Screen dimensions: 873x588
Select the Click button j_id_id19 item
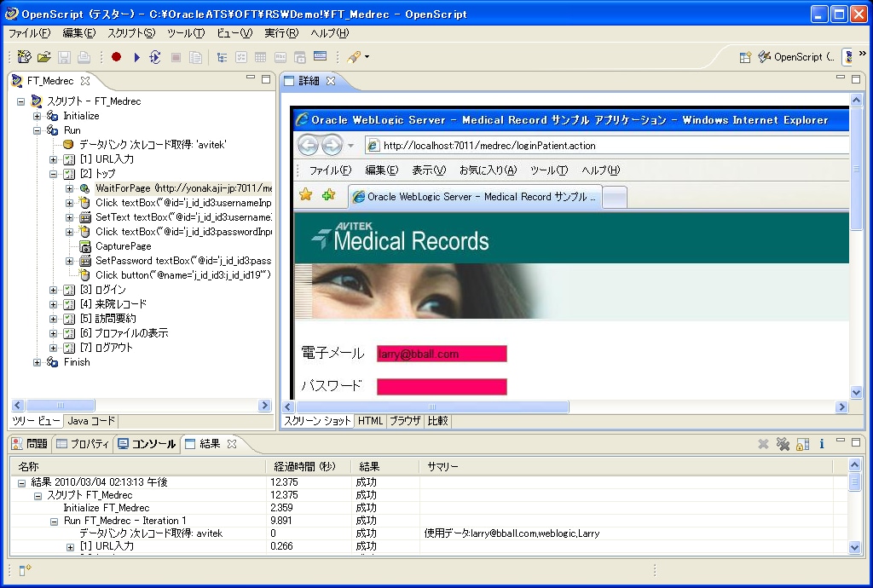tap(182, 274)
